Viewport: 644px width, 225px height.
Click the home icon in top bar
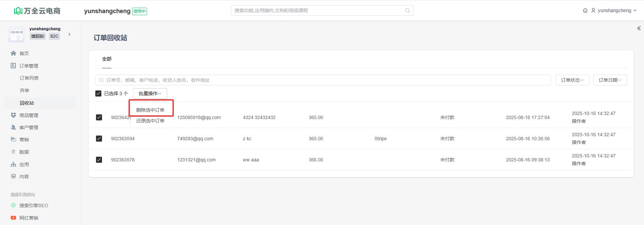click(585, 10)
